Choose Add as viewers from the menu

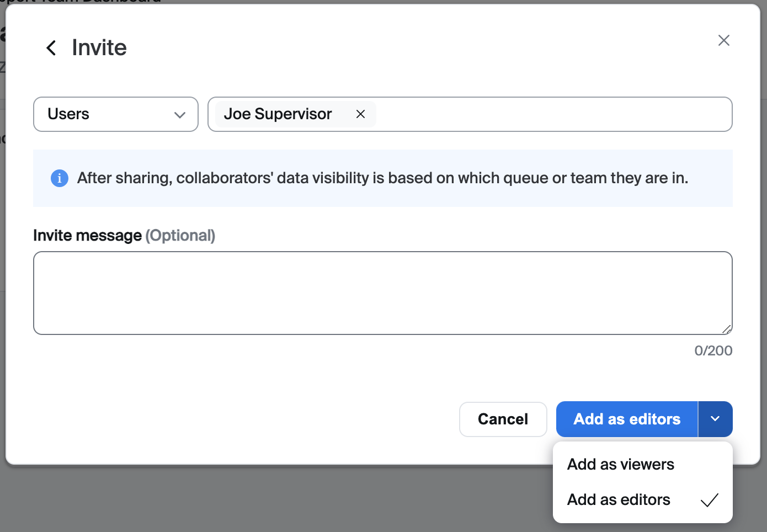coord(620,464)
